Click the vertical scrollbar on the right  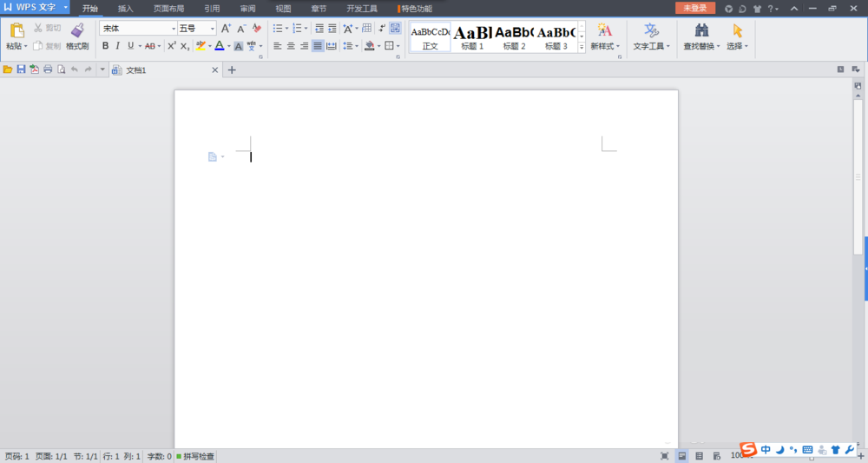[858, 177]
